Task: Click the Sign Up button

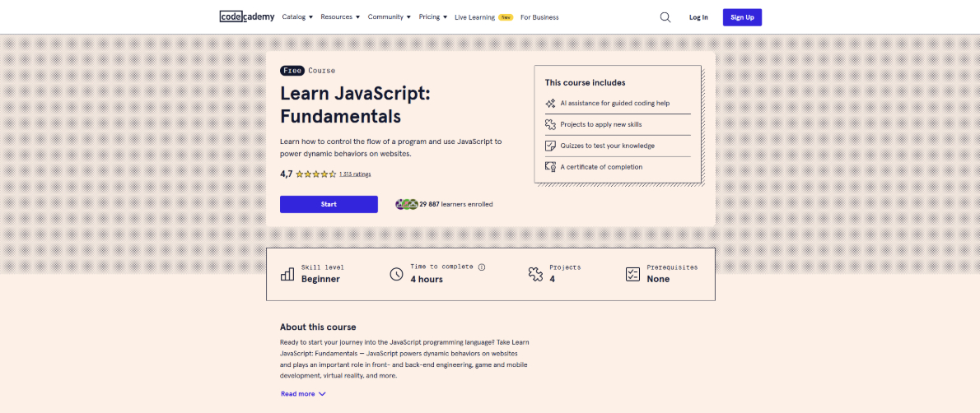Action: pos(742,17)
